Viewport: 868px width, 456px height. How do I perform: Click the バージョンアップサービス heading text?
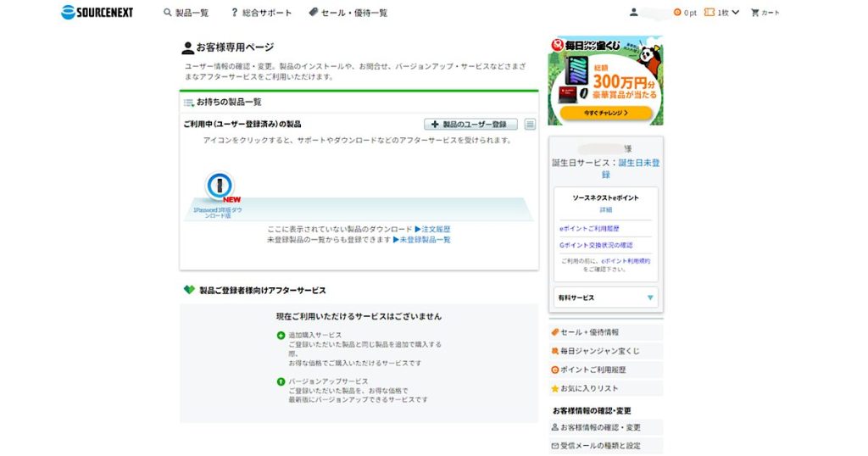[328, 382]
